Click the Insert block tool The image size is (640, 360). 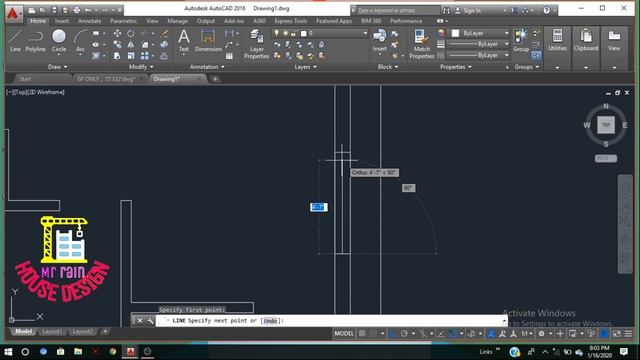point(380,41)
